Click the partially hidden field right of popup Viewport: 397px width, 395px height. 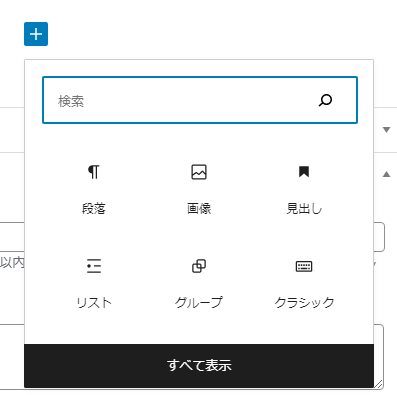379,237
